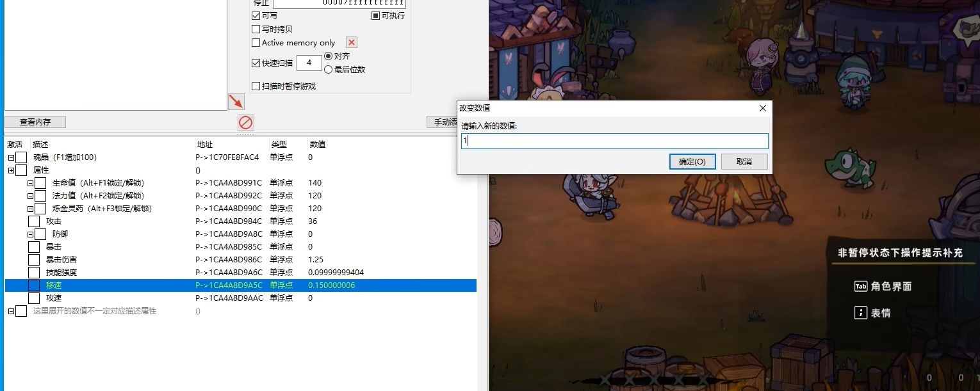Activate the 法力值 entry checkbox
980x391 pixels.
(40, 196)
